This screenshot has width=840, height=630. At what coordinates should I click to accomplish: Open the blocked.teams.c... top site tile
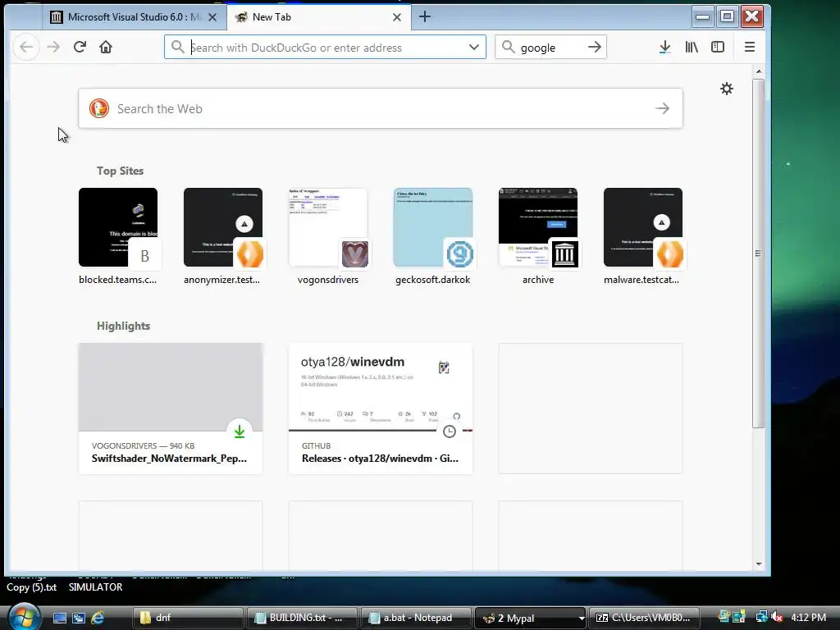[x=118, y=236]
